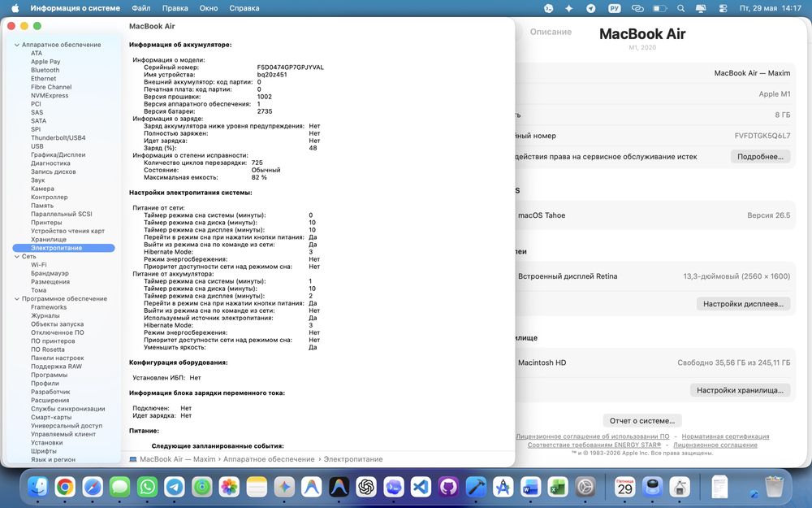Select Wi-Fi in the sidebar
812x508 pixels.
click(38, 265)
